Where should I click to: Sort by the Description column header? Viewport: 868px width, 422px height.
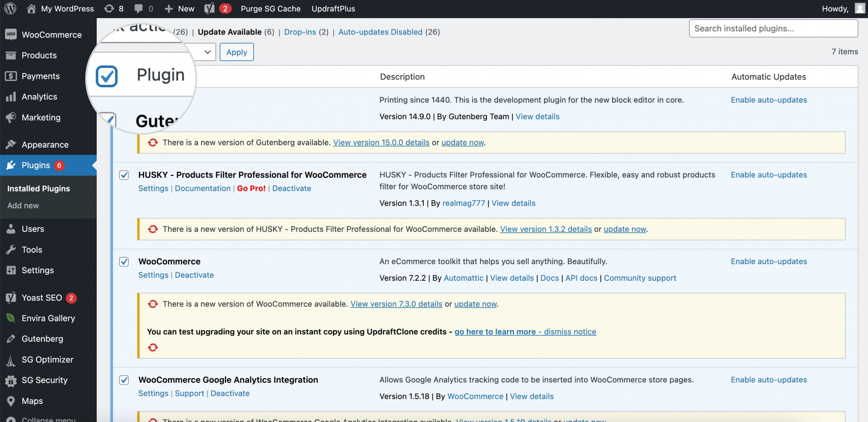tap(402, 77)
